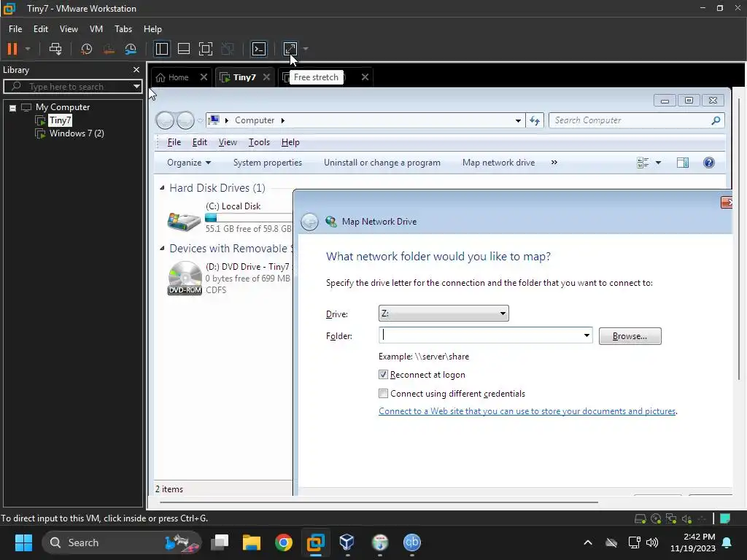
Task: Click the Revert to snapshot icon
Action: coord(109,49)
